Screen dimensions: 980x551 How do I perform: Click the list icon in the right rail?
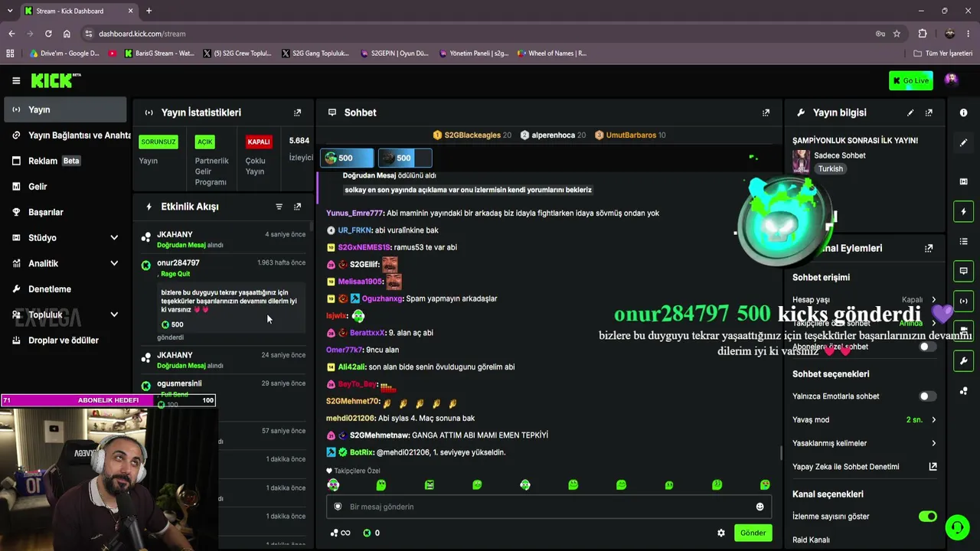pos(963,241)
